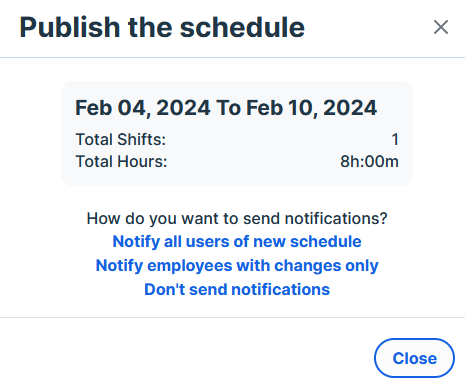The width and height of the screenshot is (465, 390).
Task: Click the 8h:00m total hours value
Action: (369, 161)
